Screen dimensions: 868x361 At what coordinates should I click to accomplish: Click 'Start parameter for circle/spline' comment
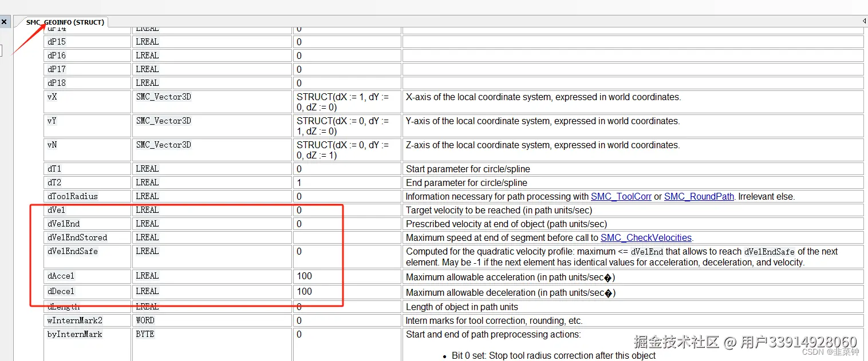click(468, 169)
